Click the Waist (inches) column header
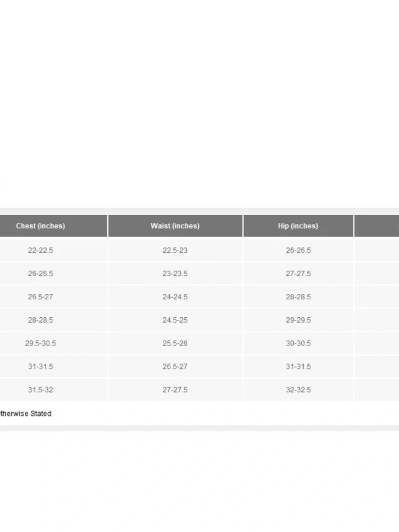Screen dimensions: 399x532 tap(175, 226)
